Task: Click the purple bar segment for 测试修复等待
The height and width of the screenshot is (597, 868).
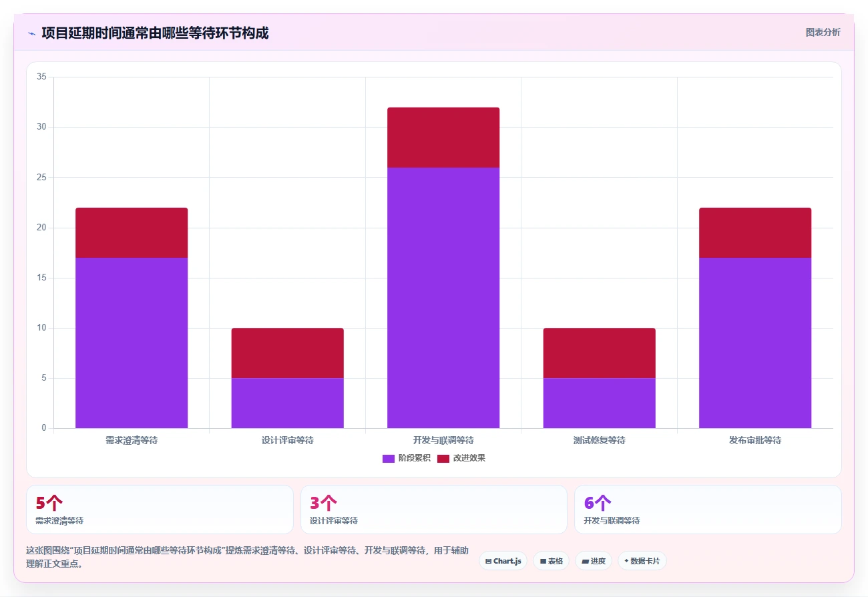Action: pyautogui.click(x=599, y=403)
